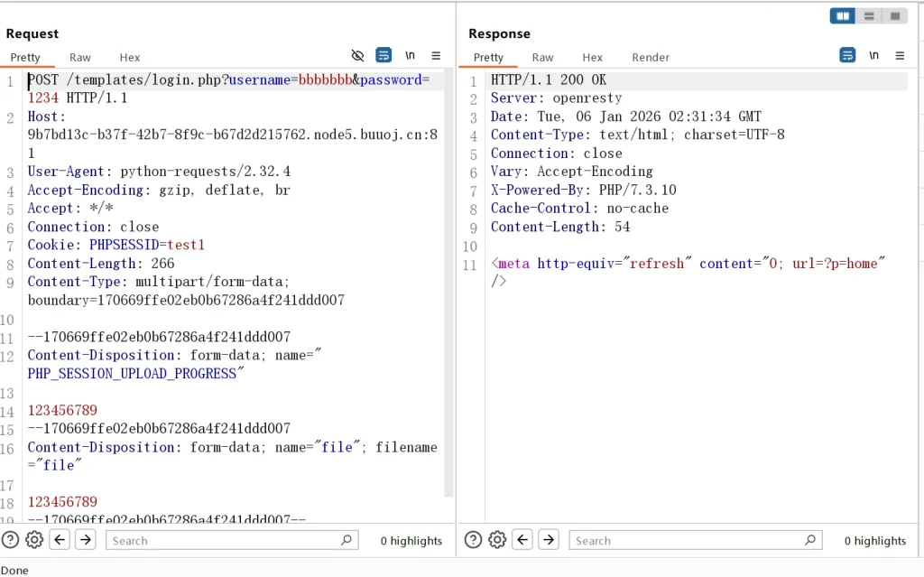The width and height of the screenshot is (924, 577).
Task: Switch to the Render tab in Response
Action: [x=651, y=57]
